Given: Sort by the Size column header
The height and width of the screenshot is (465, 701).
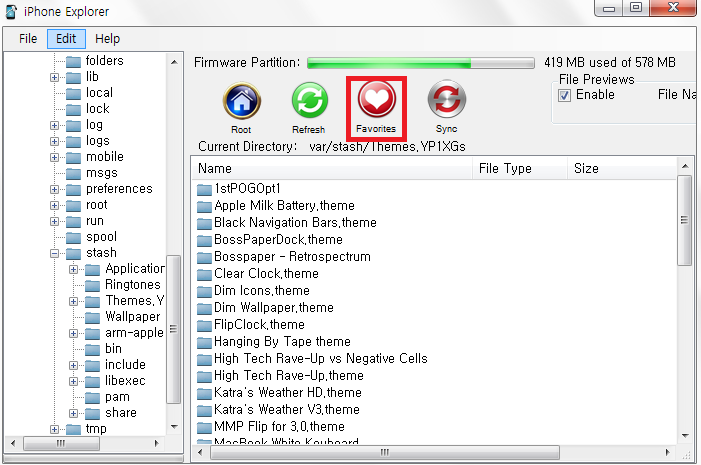Looking at the screenshot, I should point(622,169).
